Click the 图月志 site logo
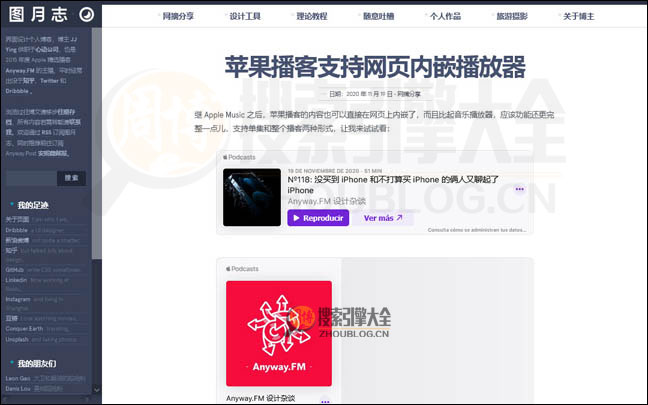 [x=38, y=15]
